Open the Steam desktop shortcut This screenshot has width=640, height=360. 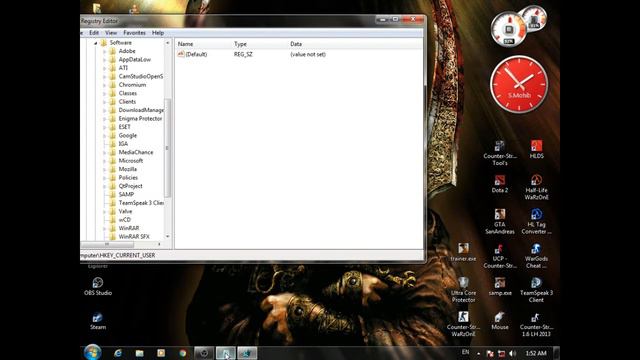(98, 321)
